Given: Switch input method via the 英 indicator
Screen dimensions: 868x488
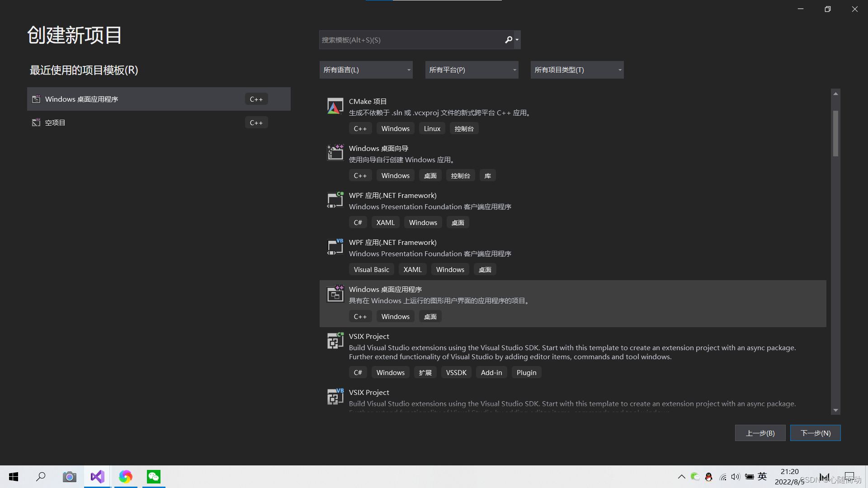Looking at the screenshot, I should 762,476.
